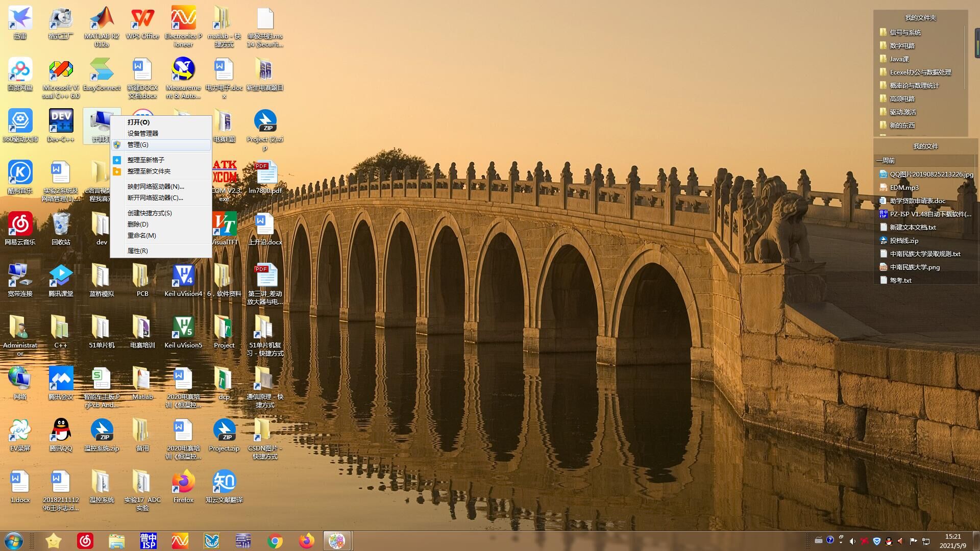The height and width of the screenshot is (551, 980).
Task: Select the 百度网盘 desktop icon
Action: (x=20, y=74)
